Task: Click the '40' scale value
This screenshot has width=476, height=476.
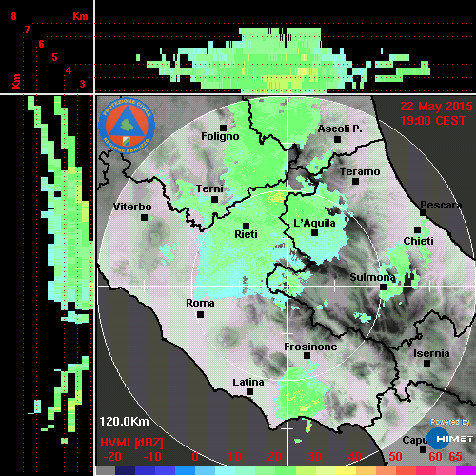Action: point(355,457)
